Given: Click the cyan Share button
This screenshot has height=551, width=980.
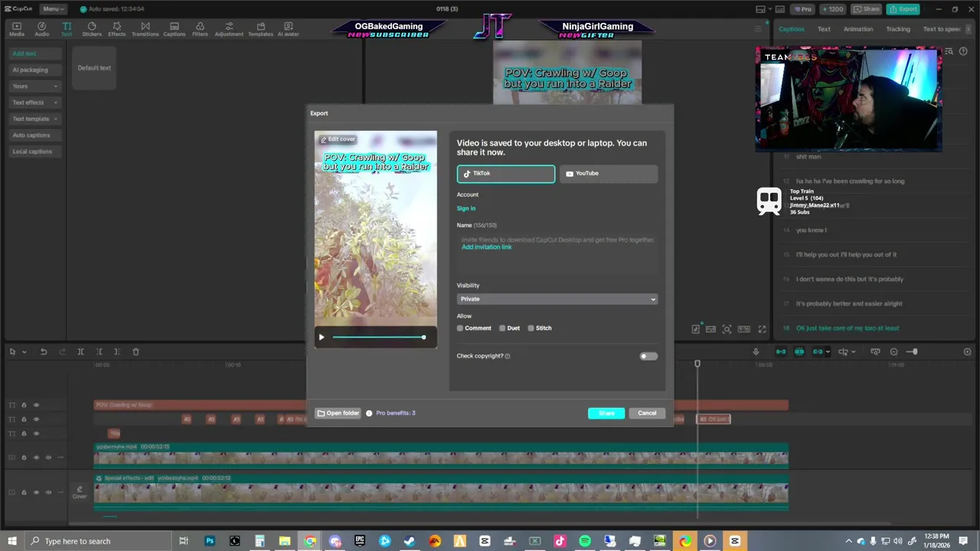Looking at the screenshot, I should click(x=606, y=413).
